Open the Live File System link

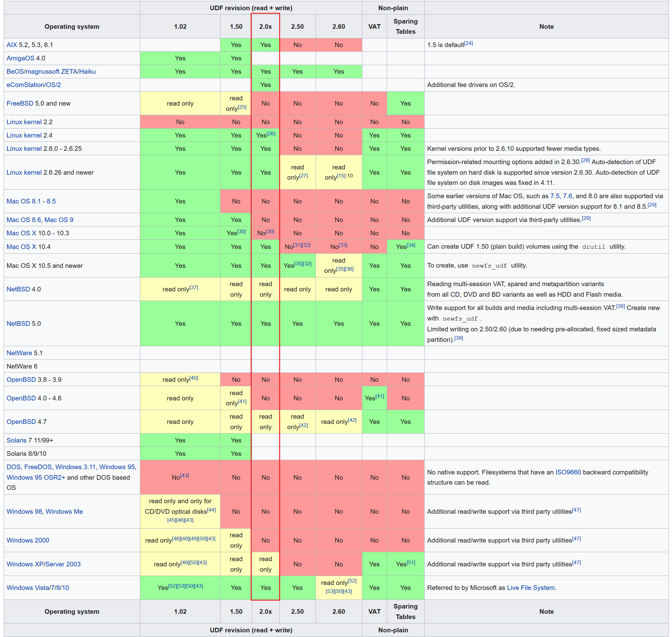[x=530, y=587]
